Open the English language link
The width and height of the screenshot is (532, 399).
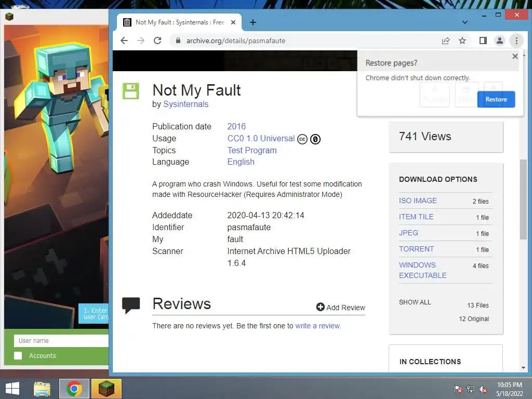click(241, 162)
